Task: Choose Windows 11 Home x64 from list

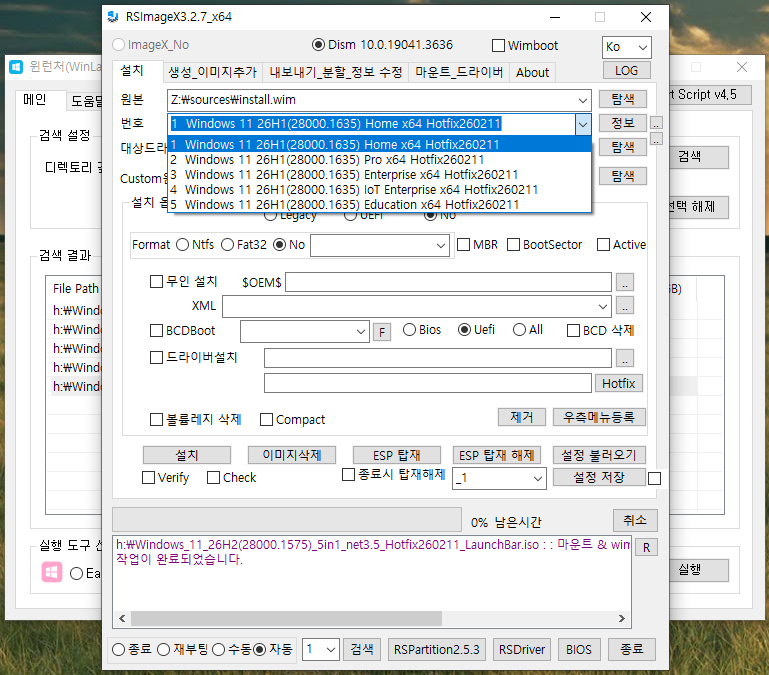Action: point(380,145)
